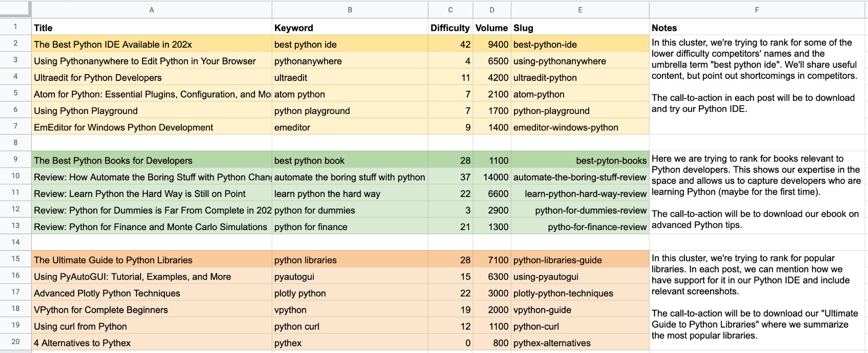Select title cell 'Review: Python for Dummies is Far From Complete'
This screenshot has width=868, height=353.
pyautogui.click(x=152, y=209)
